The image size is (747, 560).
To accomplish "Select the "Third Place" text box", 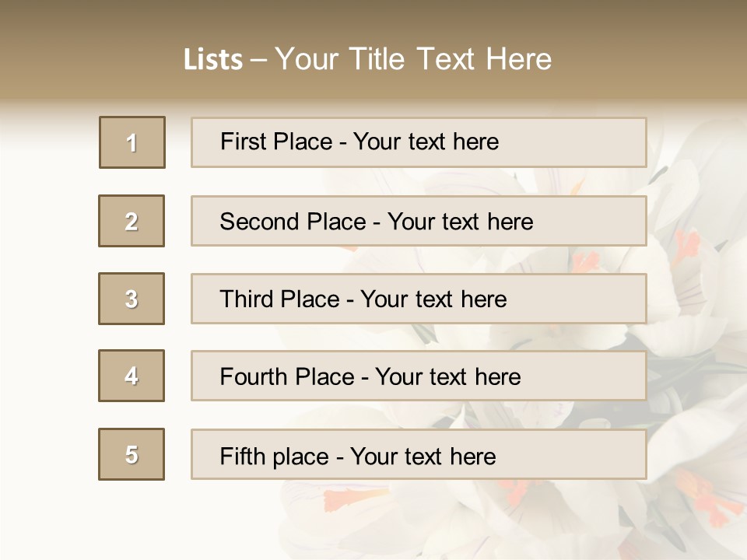I will click(419, 299).
